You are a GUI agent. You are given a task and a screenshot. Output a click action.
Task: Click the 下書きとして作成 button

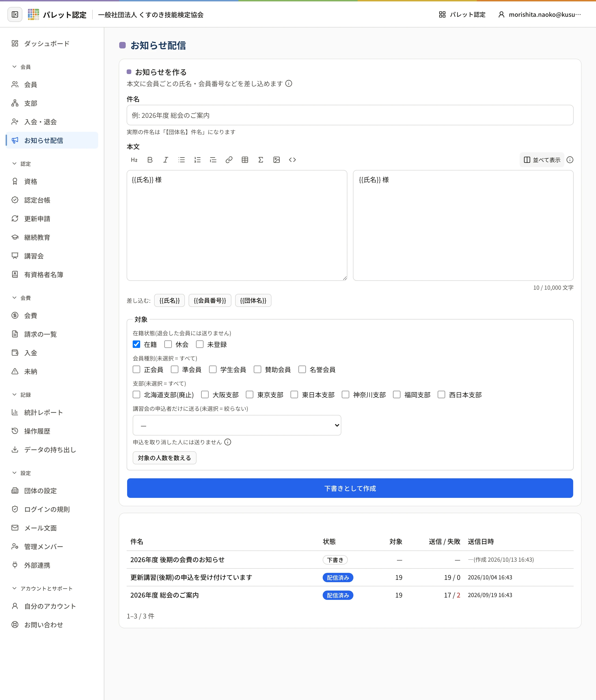coord(350,488)
